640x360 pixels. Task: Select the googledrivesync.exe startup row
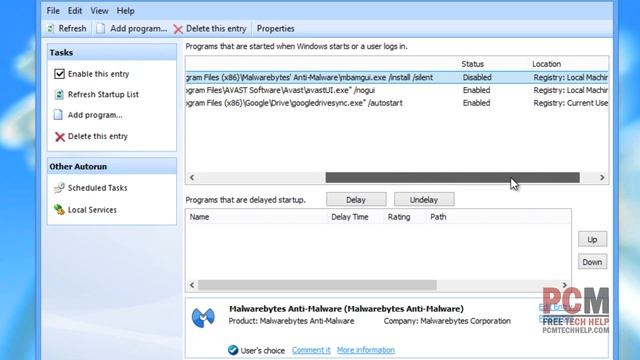coord(397,103)
